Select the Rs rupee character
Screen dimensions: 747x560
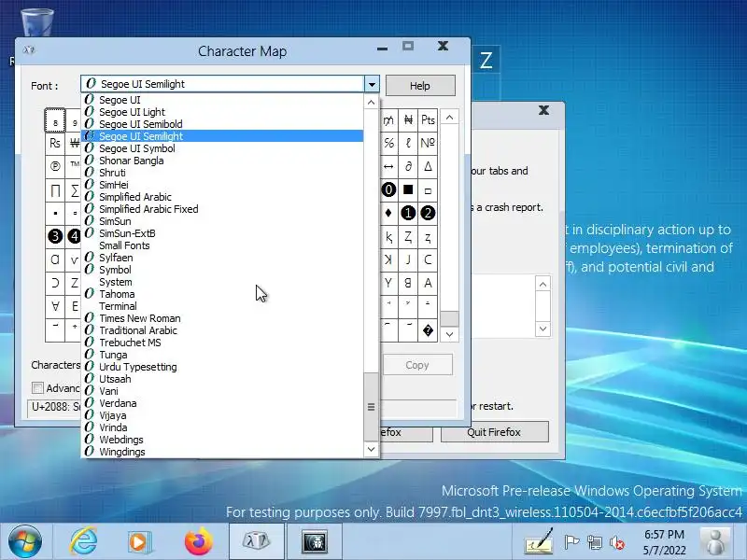55,143
